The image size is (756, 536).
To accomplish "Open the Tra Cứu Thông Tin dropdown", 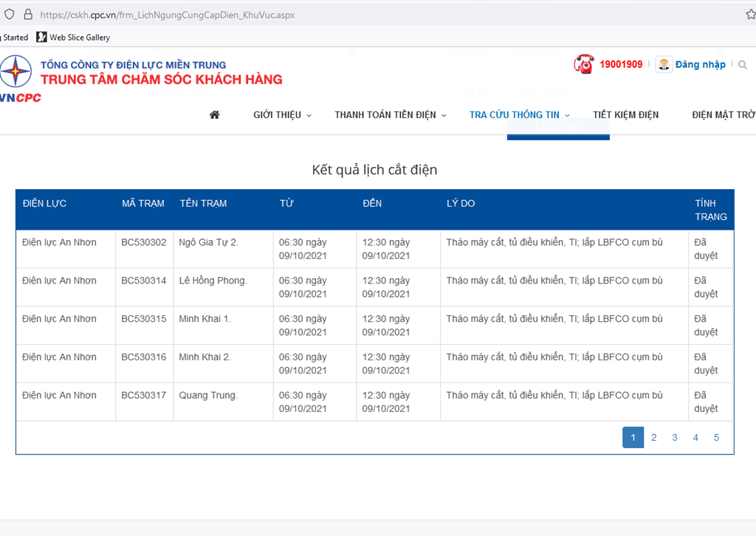I will [x=519, y=114].
